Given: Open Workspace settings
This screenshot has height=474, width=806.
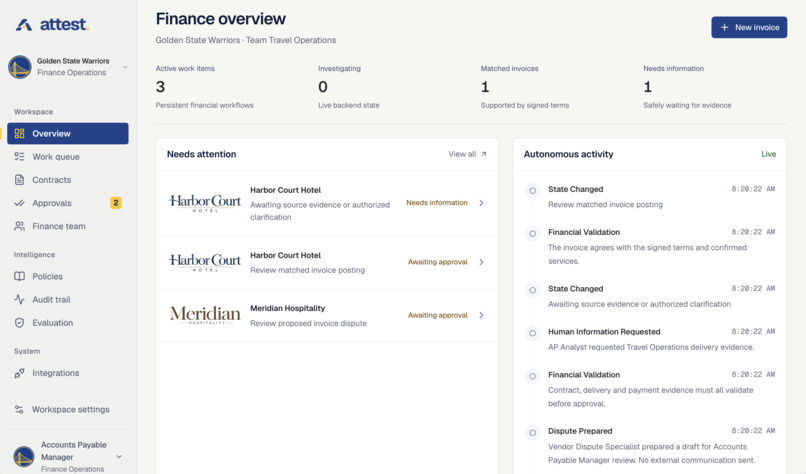Looking at the screenshot, I should coord(68,410).
